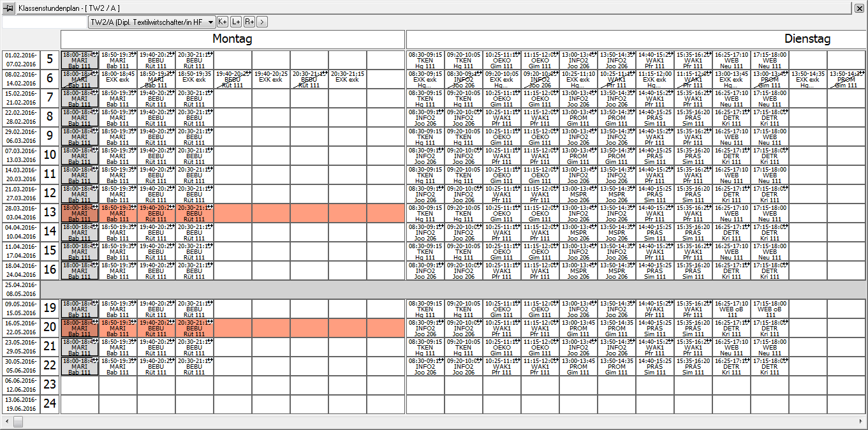Image resolution: width=868 pixels, height=430 pixels.
Task: Select the Montag day header
Action: [232, 40]
